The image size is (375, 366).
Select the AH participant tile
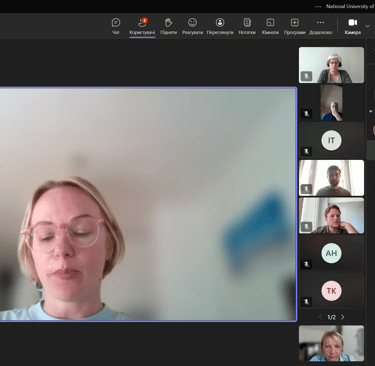click(331, 253)
